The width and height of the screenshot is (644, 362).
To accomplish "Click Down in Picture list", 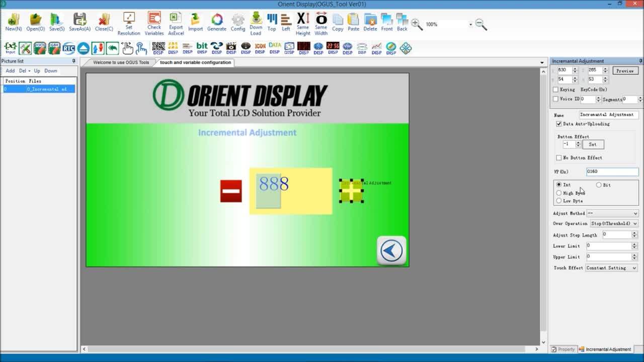I will tap(51, 71).
